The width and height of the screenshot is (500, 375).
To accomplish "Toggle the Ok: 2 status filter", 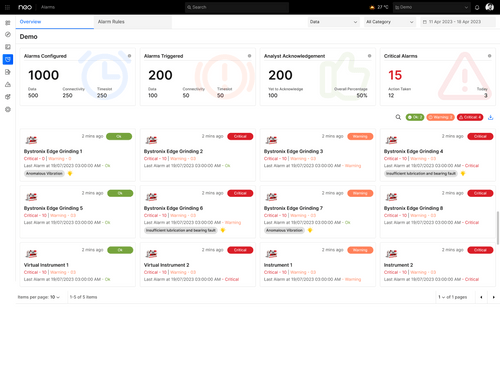I will [x=415, y=117].
